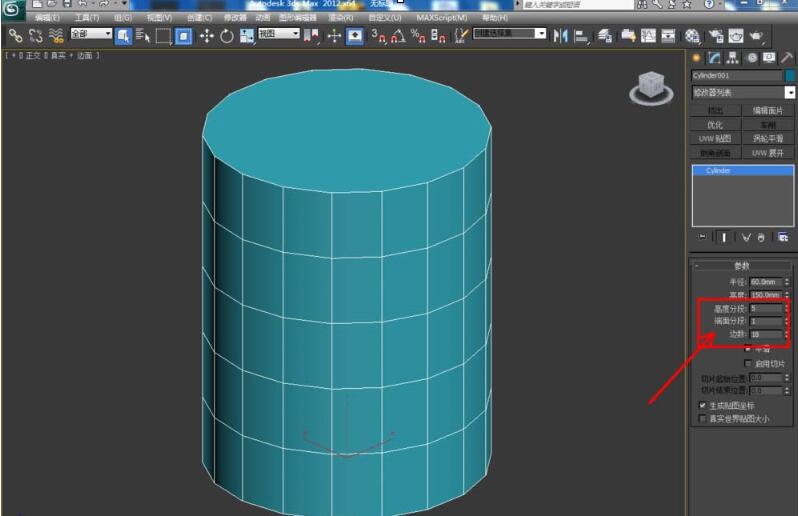Open the modifier list 修改器列表 dropdown
Viewport: 798px width, 516px height.
[x=743, y=92]
